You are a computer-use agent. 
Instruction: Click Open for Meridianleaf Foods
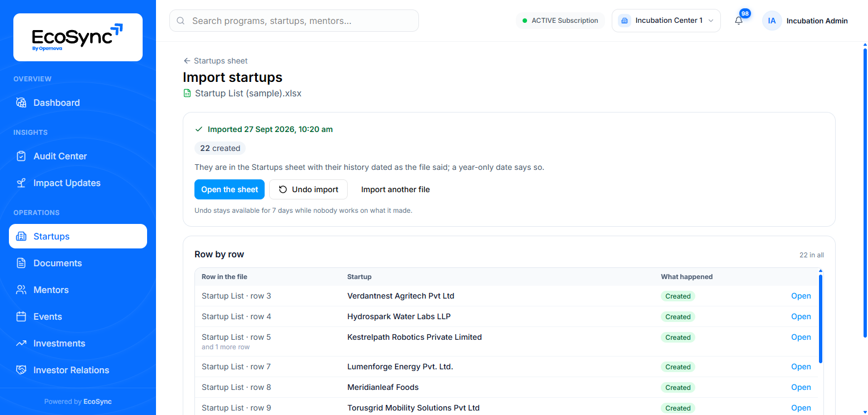(x=801, y=387)
